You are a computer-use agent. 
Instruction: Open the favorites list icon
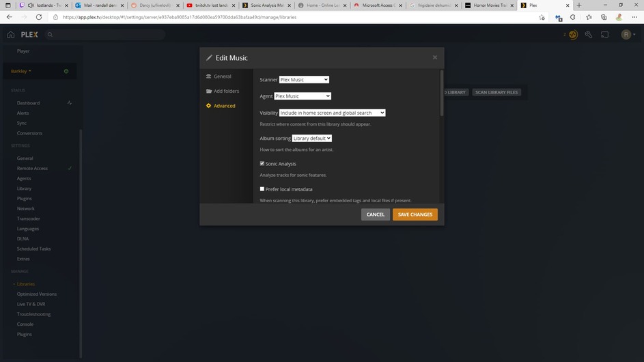click(589, 17)
